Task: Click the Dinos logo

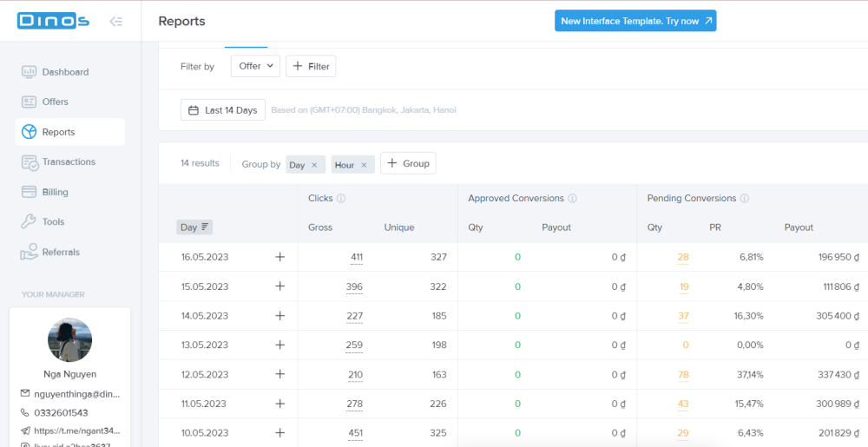Action: (53, 22)
